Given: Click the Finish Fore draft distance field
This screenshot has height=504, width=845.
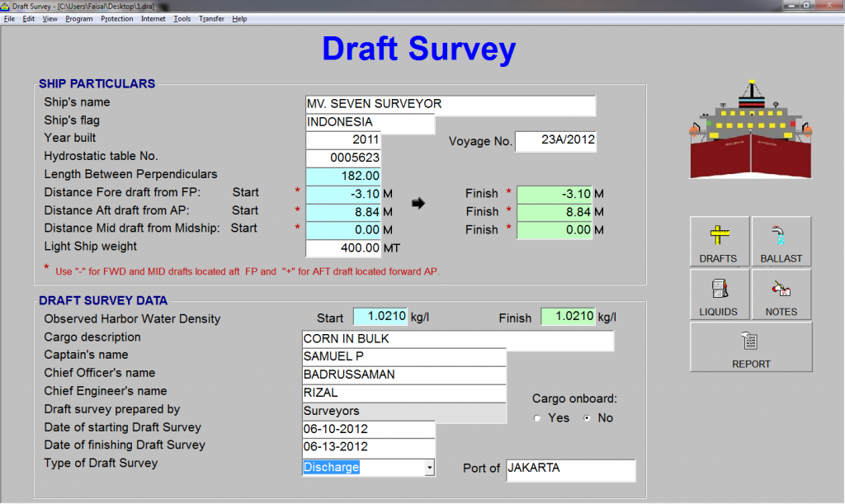Looking at the screenshot, I should 555,195.
